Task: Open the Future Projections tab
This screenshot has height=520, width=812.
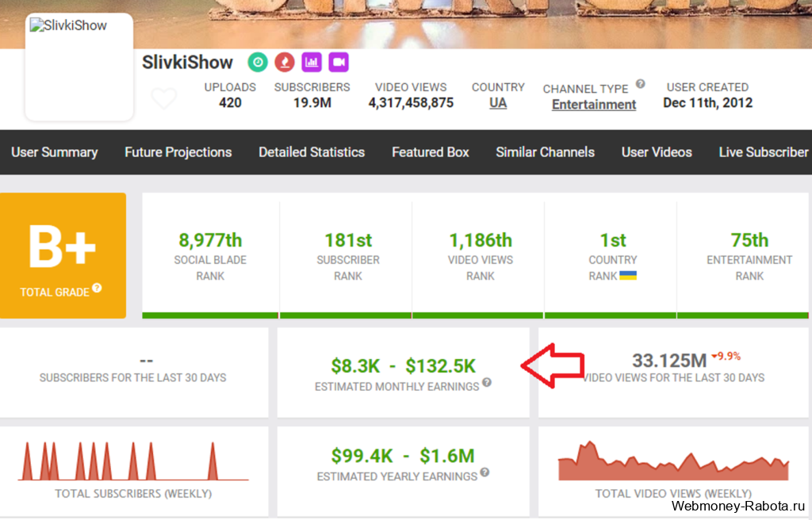Action: click(x=178, y=152)
